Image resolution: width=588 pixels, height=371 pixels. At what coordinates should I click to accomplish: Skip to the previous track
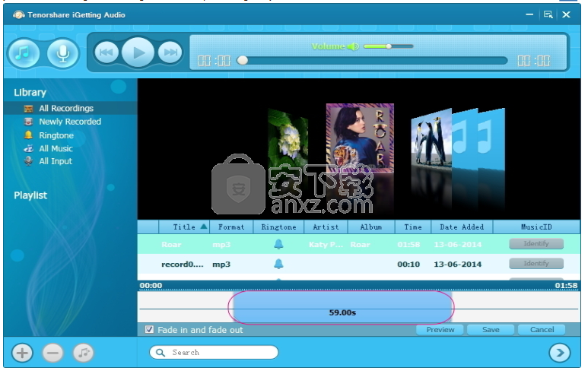click(106, 52)
